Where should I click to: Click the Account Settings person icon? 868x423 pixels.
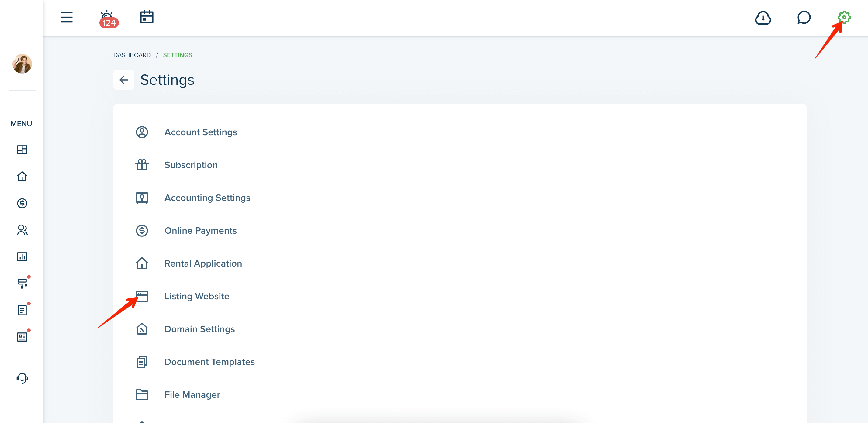coord(142,132)
